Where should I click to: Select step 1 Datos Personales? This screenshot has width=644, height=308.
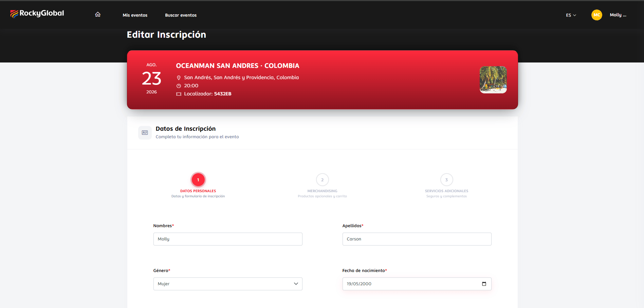(198, 180)
